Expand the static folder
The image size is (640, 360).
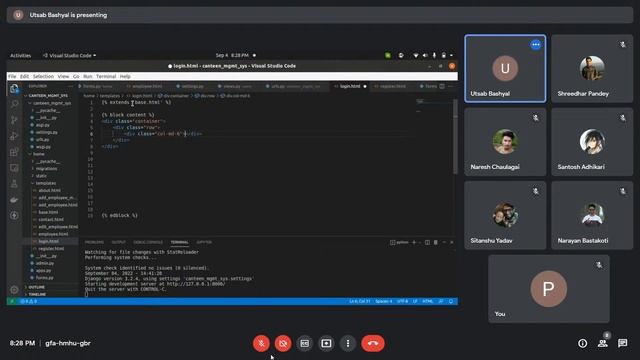(x=50, y=176)
